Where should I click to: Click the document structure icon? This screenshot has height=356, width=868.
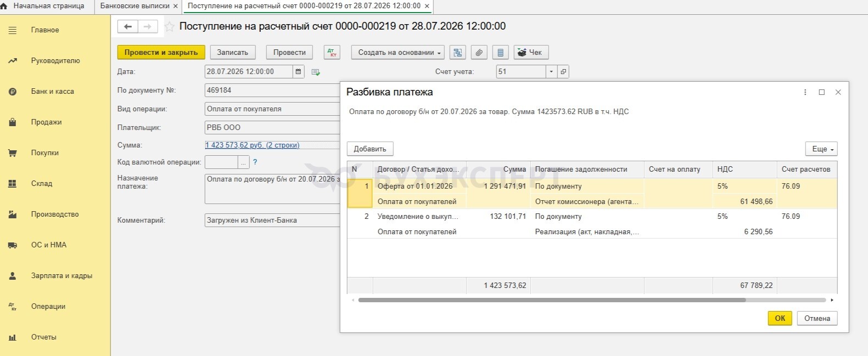coord(458,52)
